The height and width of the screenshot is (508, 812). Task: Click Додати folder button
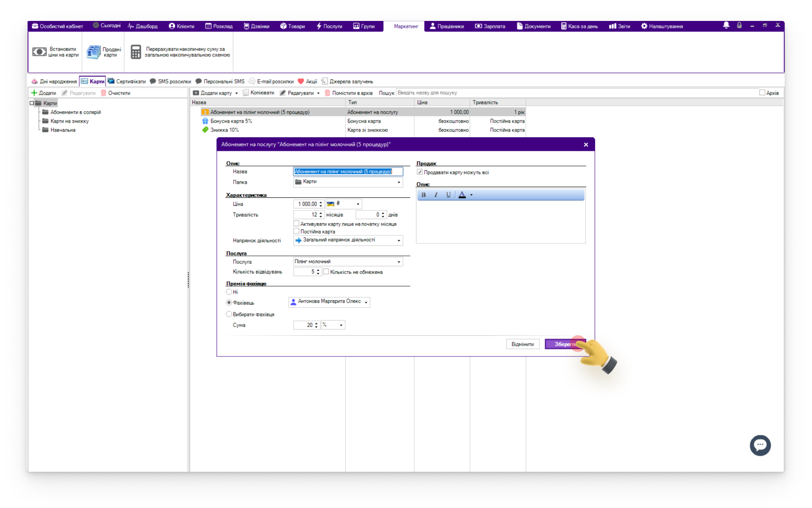(44, 93)
